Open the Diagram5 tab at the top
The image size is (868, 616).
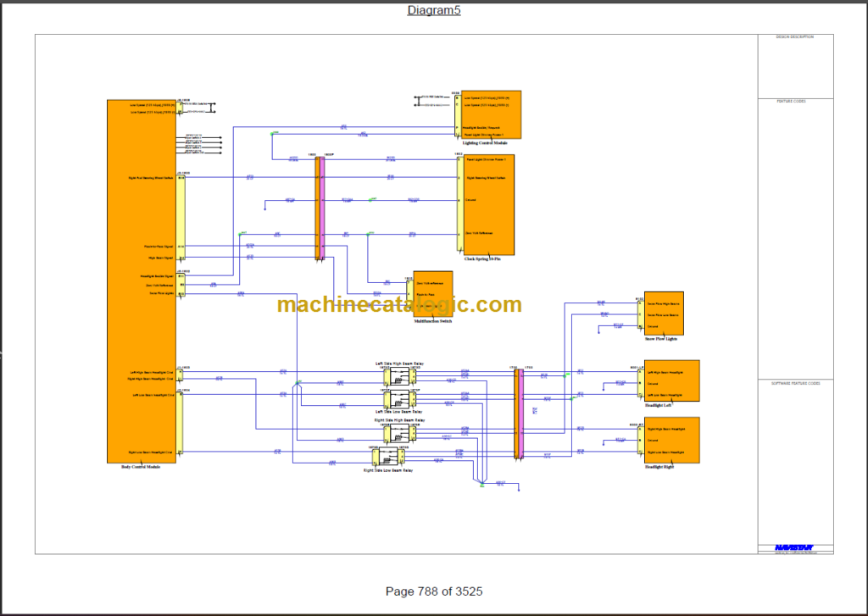(433, 10)
